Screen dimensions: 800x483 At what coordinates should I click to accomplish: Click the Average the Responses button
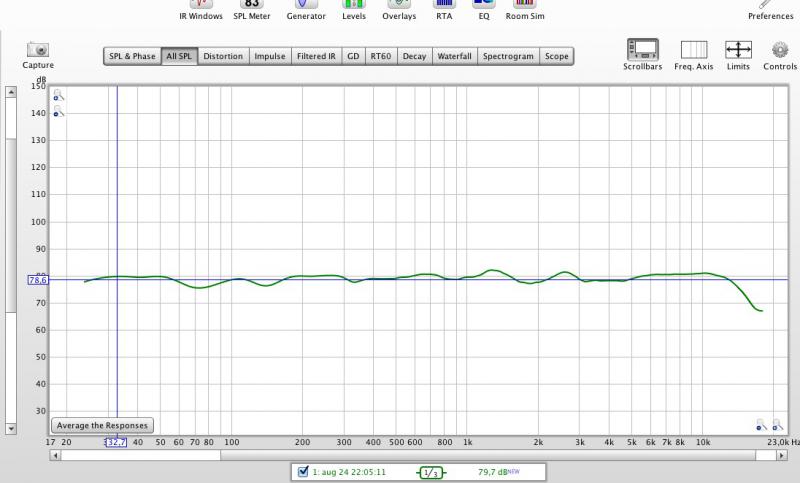102,425
